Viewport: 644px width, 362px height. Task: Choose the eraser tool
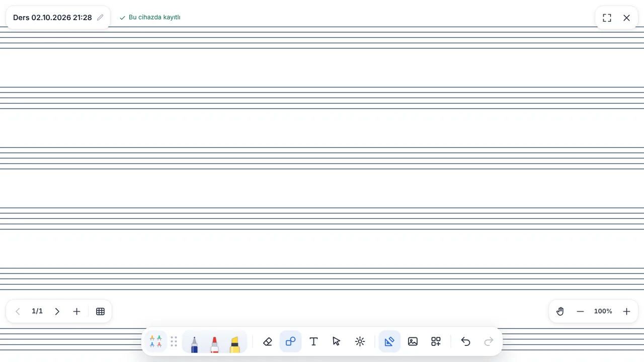pyautogui.click(x=268, y=341)
